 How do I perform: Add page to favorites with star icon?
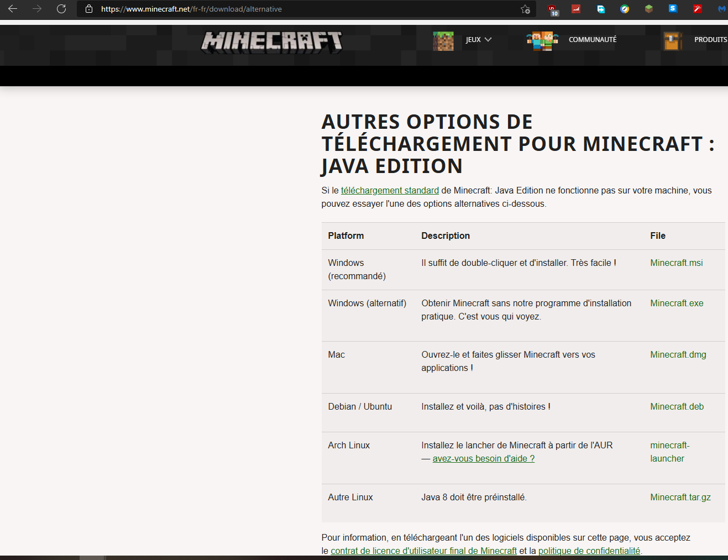coord(525,9)
